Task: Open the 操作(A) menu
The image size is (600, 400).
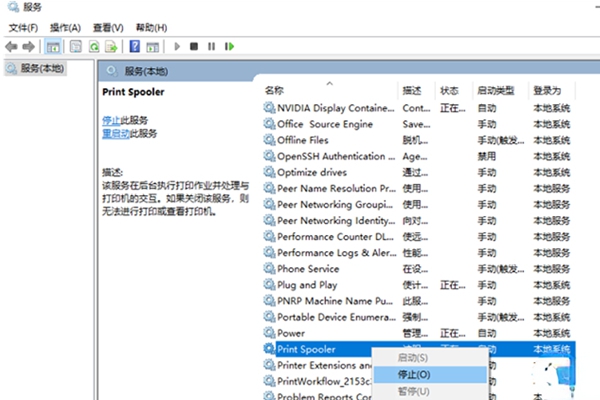Action: coord(65,28)
